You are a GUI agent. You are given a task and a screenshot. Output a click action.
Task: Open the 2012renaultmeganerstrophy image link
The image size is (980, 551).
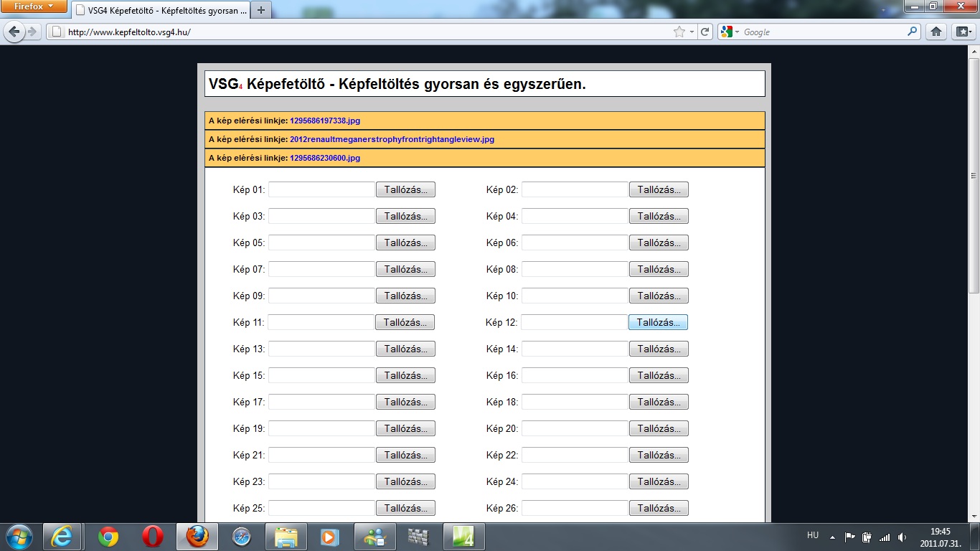click(392, 139)
